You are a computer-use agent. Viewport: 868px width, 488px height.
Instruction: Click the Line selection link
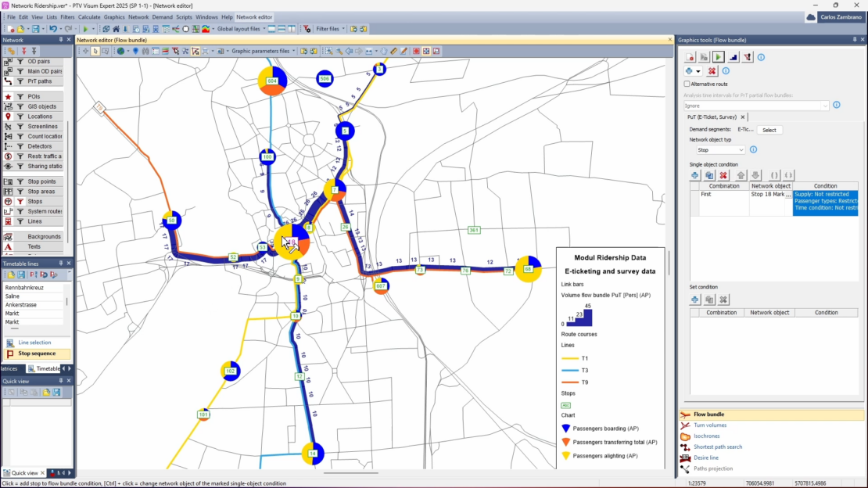click(34, 343)
